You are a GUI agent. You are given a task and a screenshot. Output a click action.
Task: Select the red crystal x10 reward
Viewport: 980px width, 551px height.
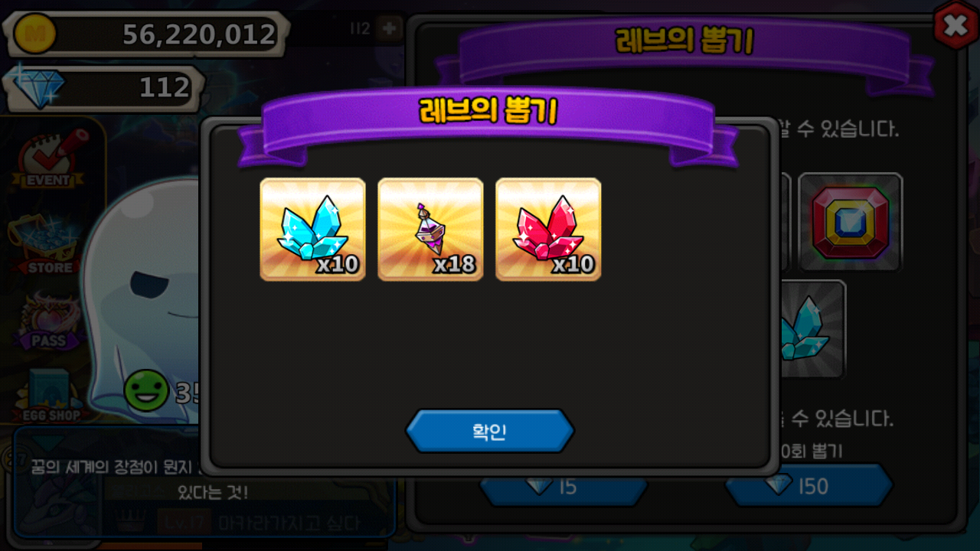pos(548,230)
